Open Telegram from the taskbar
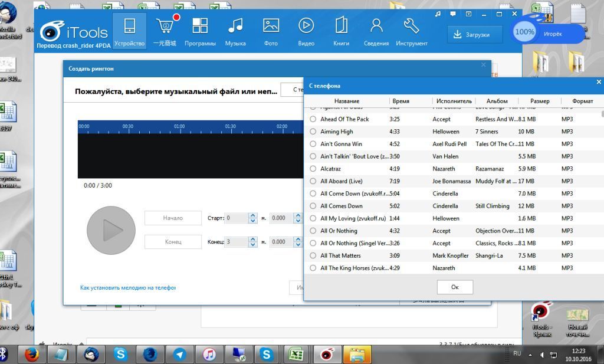The width and height of the screenshot is (604, 364). coord(179,354)
